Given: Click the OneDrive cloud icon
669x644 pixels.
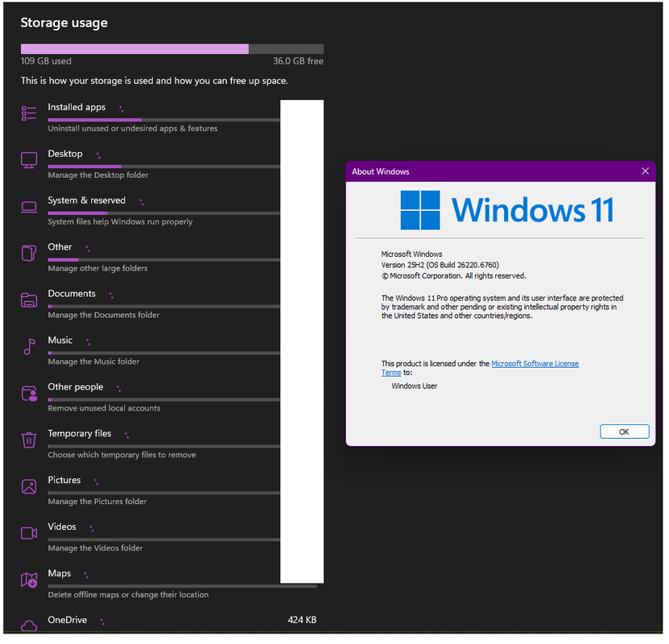Looking at the screenshot, I should pos(29,626).
